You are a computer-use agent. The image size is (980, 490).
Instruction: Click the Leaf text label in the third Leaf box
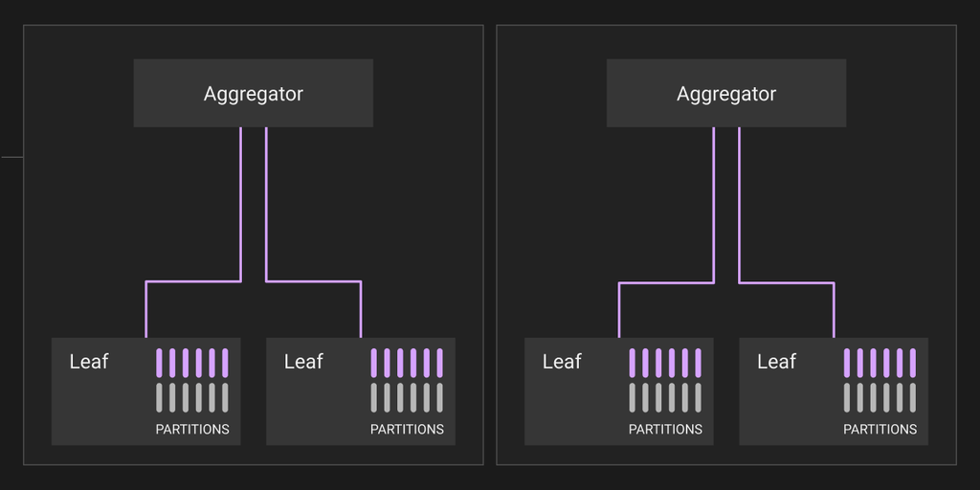point(562,361)
